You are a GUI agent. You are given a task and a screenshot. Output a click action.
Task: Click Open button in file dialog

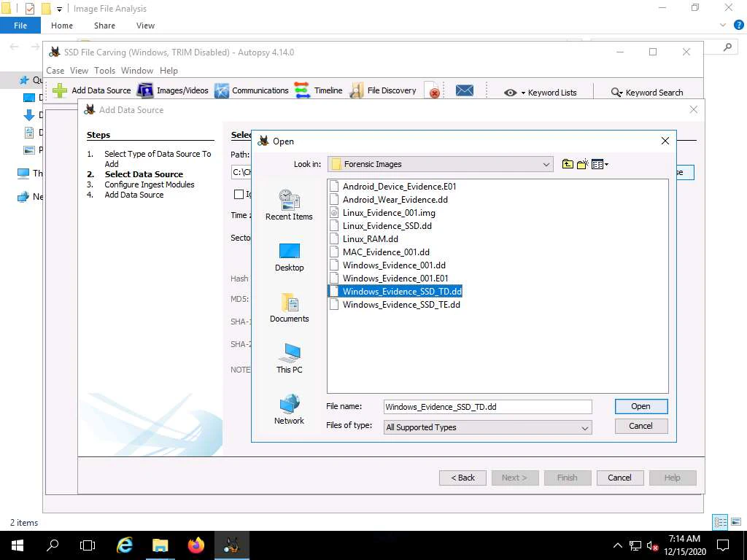point(640,406)
